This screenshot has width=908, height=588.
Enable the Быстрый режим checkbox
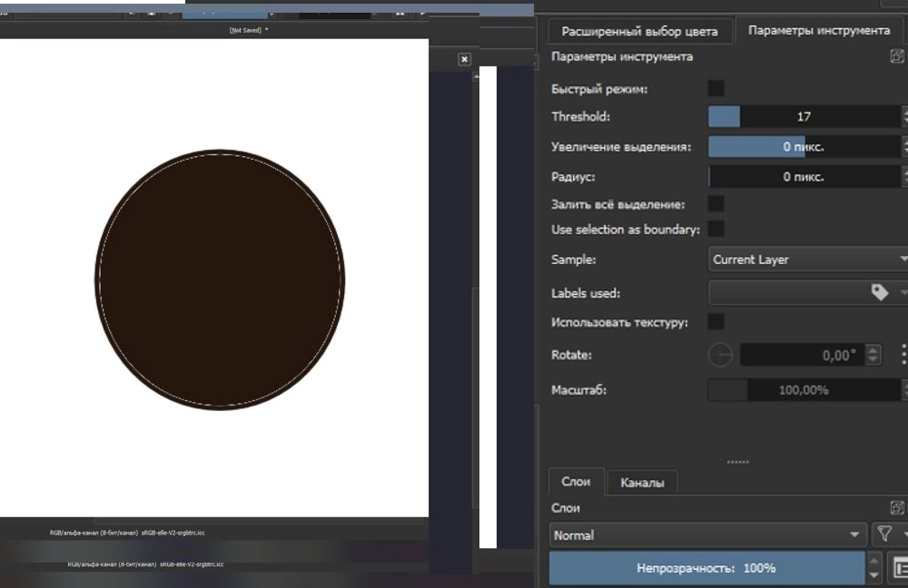click(716, 89)
